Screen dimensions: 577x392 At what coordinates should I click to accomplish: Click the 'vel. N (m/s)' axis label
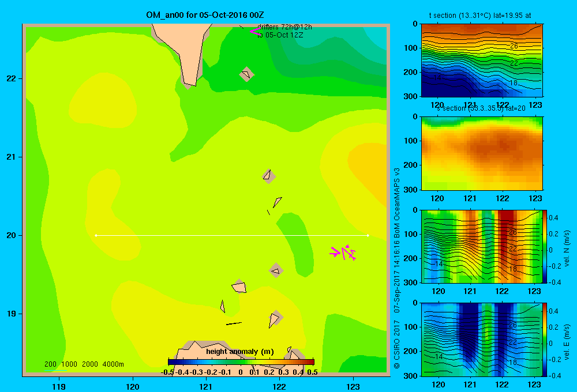pyautogui.click(x=567, y=248)
